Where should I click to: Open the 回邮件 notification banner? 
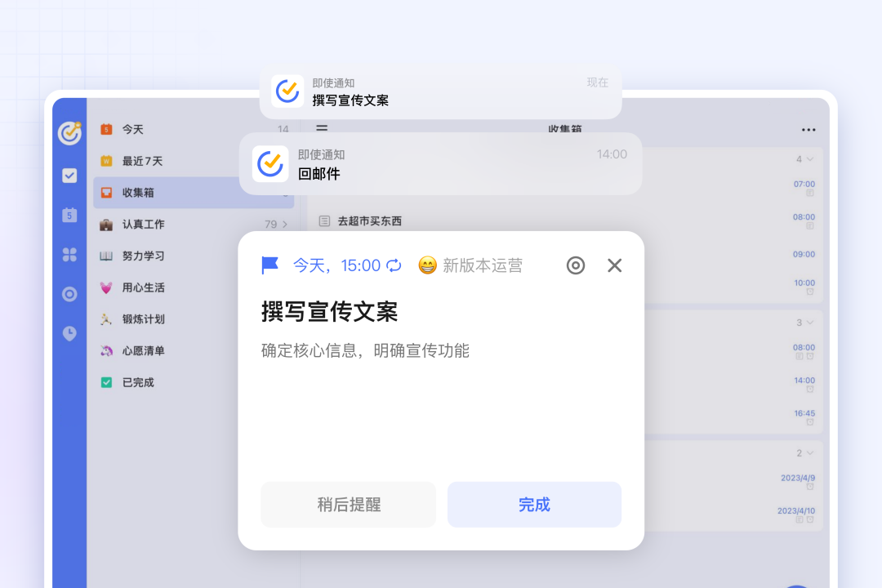coord(440,163)
